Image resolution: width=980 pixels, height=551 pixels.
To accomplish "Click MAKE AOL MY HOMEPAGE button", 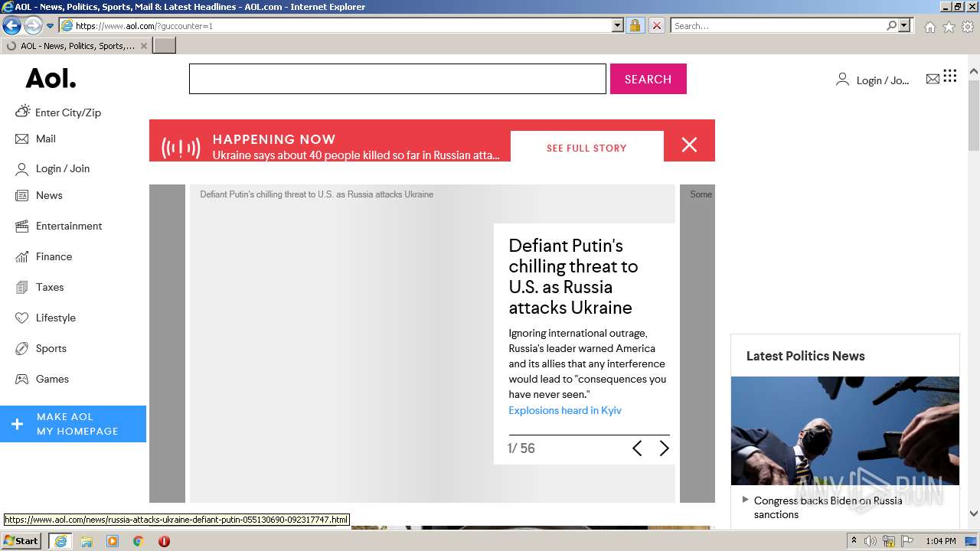I will pyautogui.click(x=73, y=424).
